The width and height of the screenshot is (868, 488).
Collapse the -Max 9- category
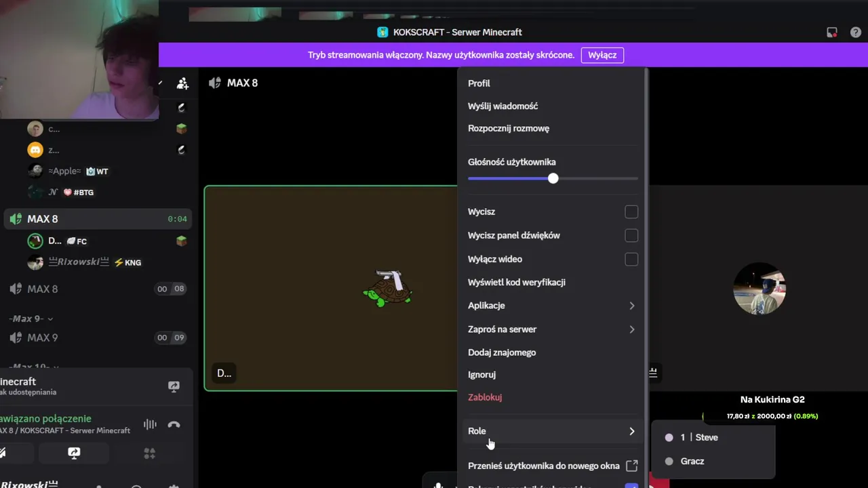click(x=31, y=319)
